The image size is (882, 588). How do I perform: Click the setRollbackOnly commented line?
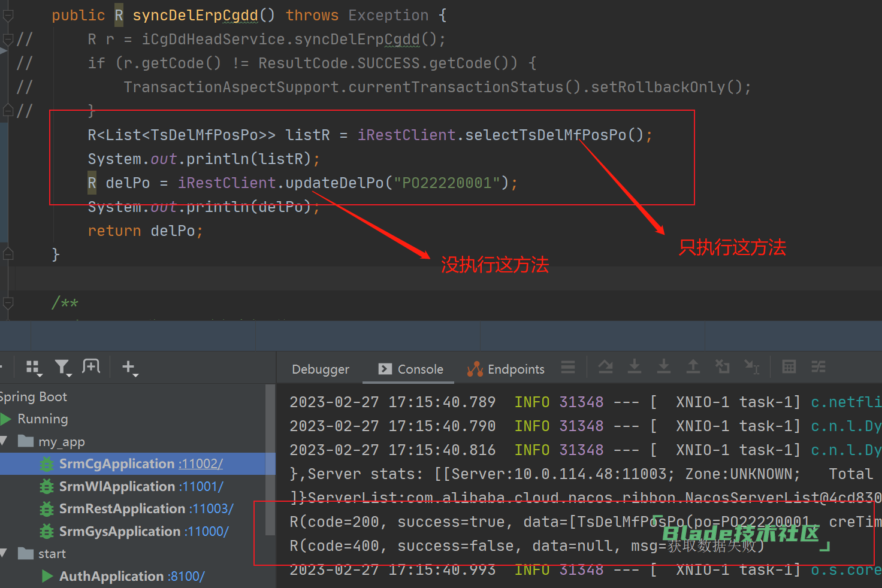[x=437, y=87]
